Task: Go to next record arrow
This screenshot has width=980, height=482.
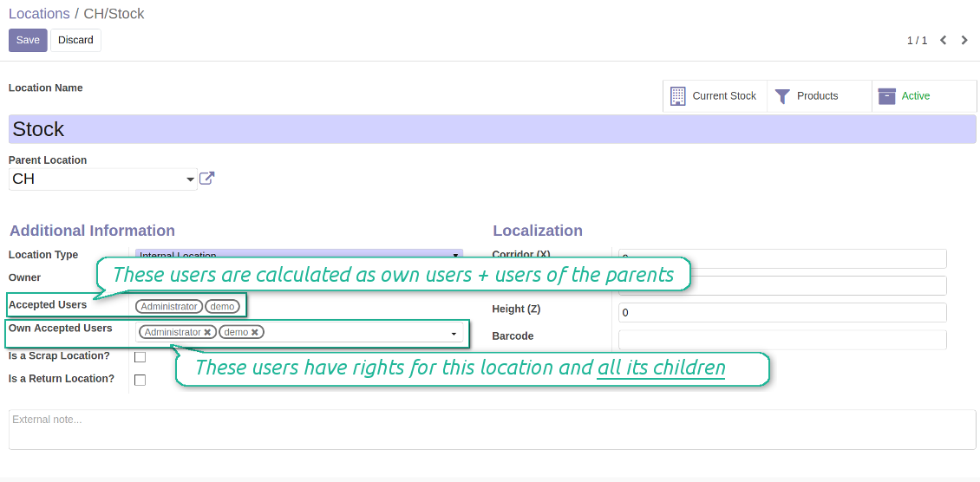Action: pyautogui.click(x=964, y=41)
